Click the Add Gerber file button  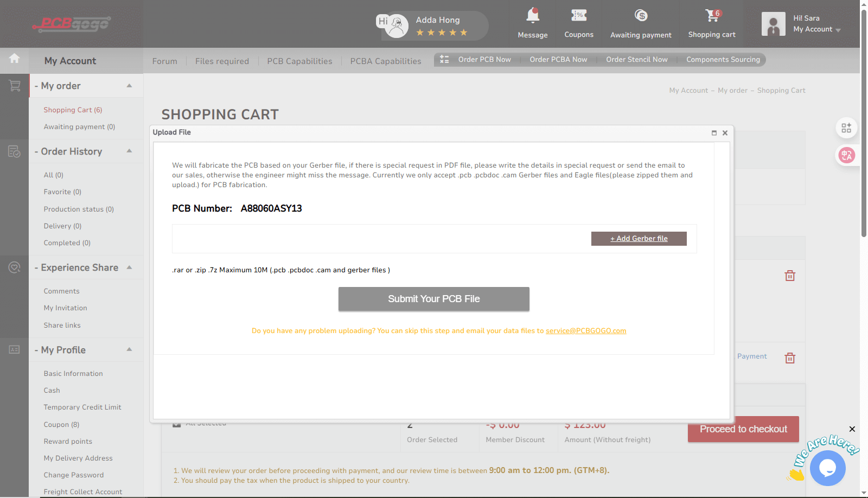pyautogui.click(x=639, y=239)
